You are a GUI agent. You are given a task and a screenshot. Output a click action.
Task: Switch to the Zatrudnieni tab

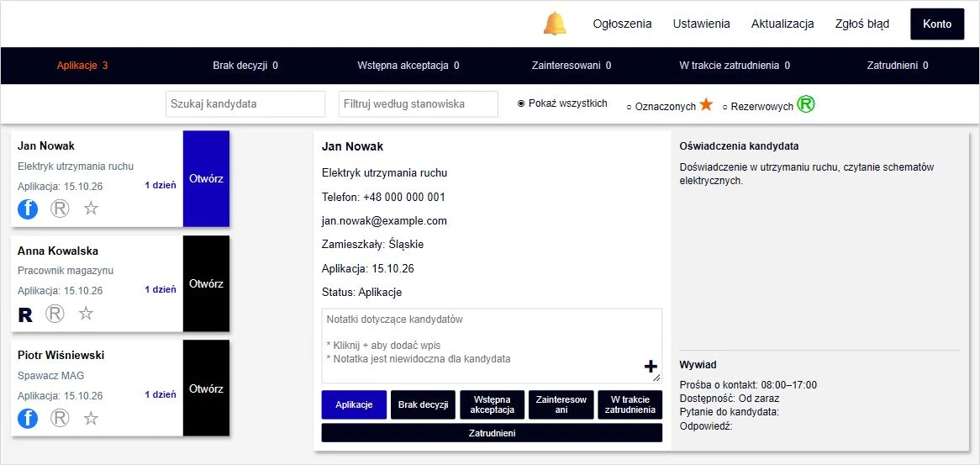pyautogui.click(x=898, y=65)
